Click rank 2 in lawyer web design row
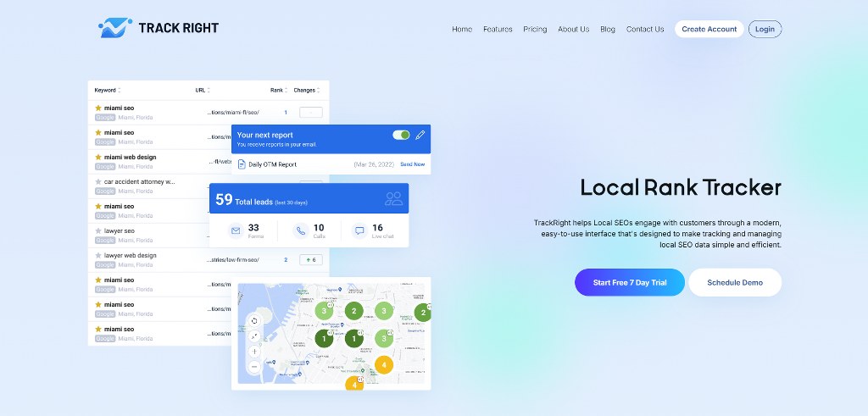 pyautogui.click(x=286, y=260)
